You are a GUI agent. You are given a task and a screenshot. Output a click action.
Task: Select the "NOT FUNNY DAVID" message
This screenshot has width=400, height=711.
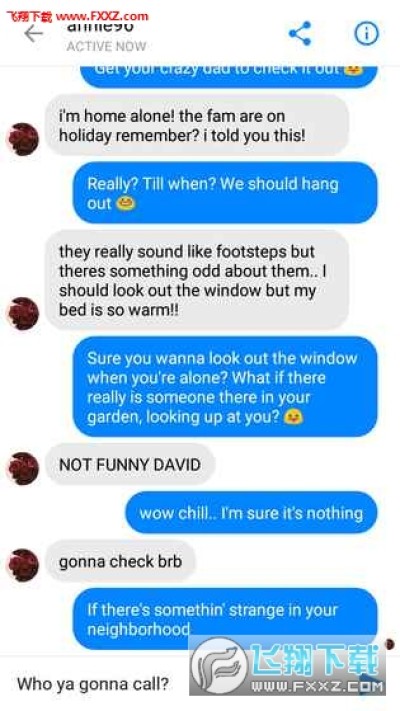click(130, 464)
